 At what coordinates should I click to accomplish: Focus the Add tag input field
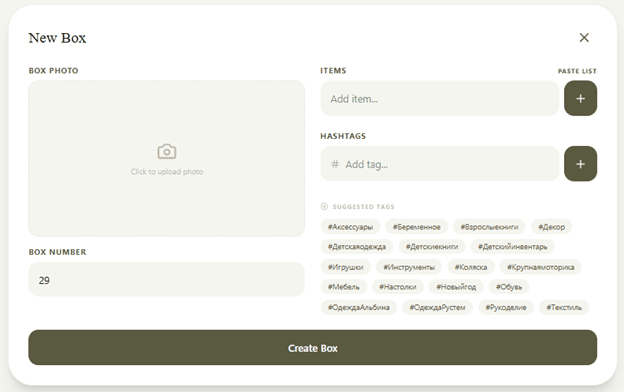pos(440,164)
